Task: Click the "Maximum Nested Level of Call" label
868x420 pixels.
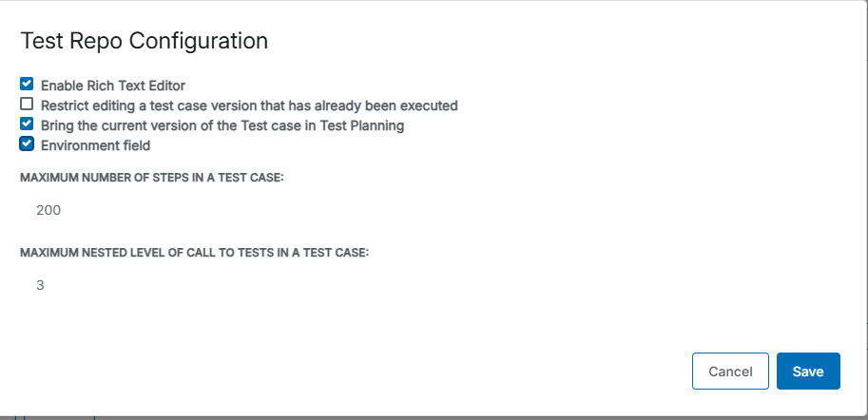Action: tap(194, 253)
